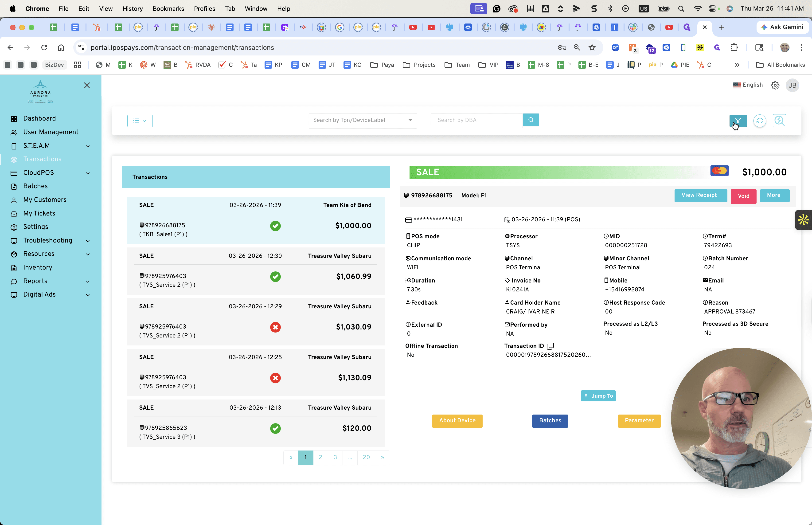Screen dimensions: 812x525
Task: Click the yellow Parameter button
Action: pos(639,421)
